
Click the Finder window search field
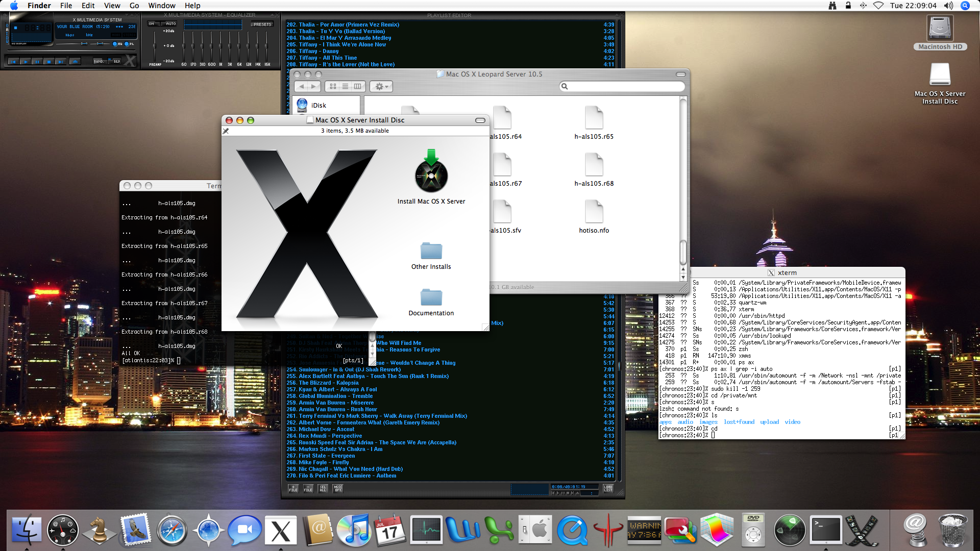[622, 86]
